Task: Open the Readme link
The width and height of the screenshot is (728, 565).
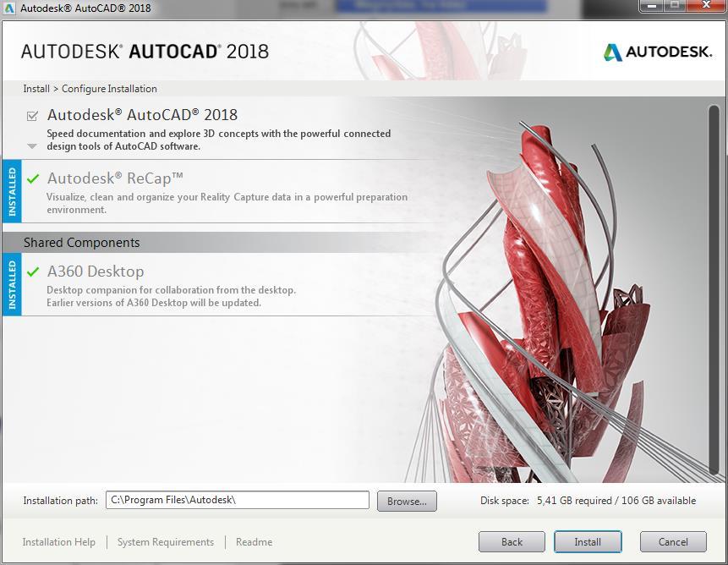Action: (x=254, y=542)
